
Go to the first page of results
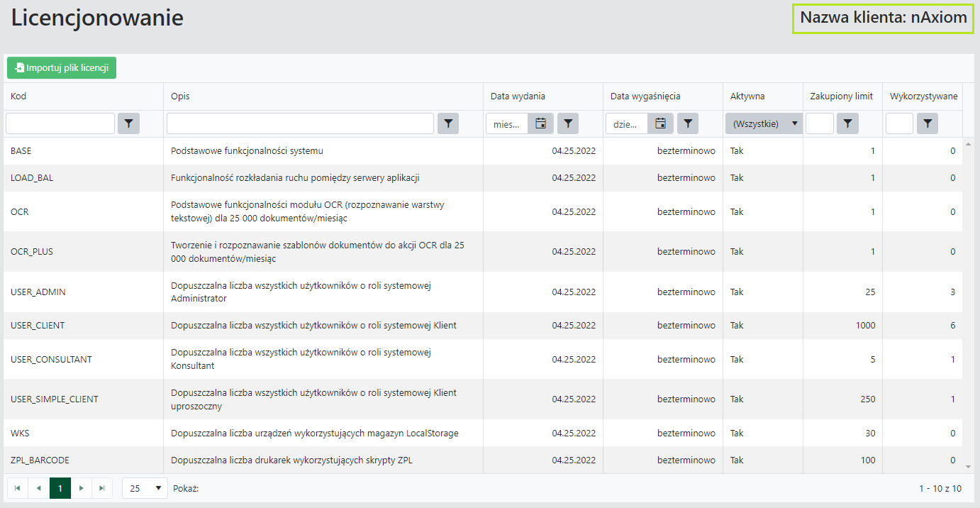[17, 488]
